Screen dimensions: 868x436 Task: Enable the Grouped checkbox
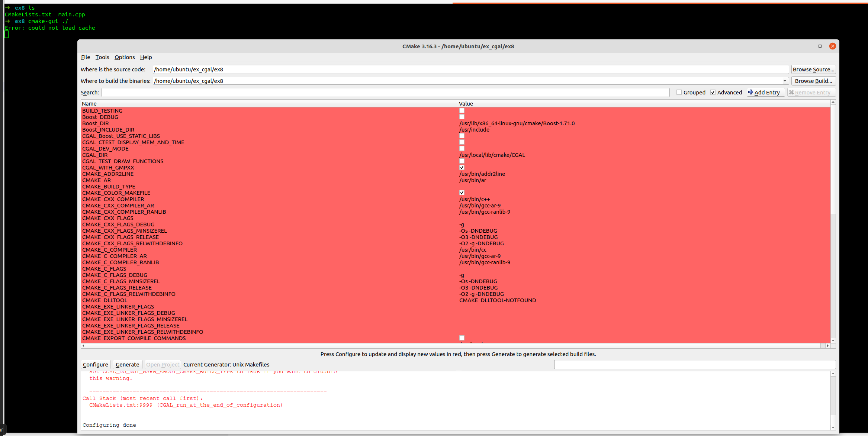[679, 93]
